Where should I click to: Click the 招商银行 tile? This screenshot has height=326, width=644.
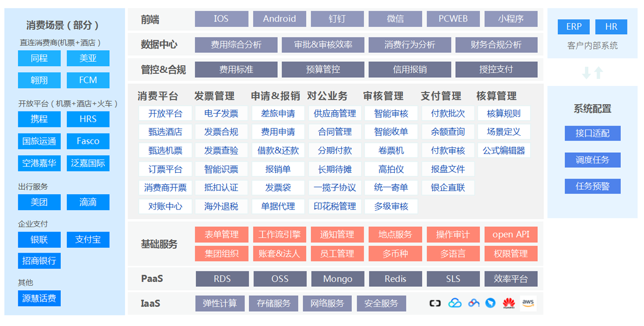point(39,261)
